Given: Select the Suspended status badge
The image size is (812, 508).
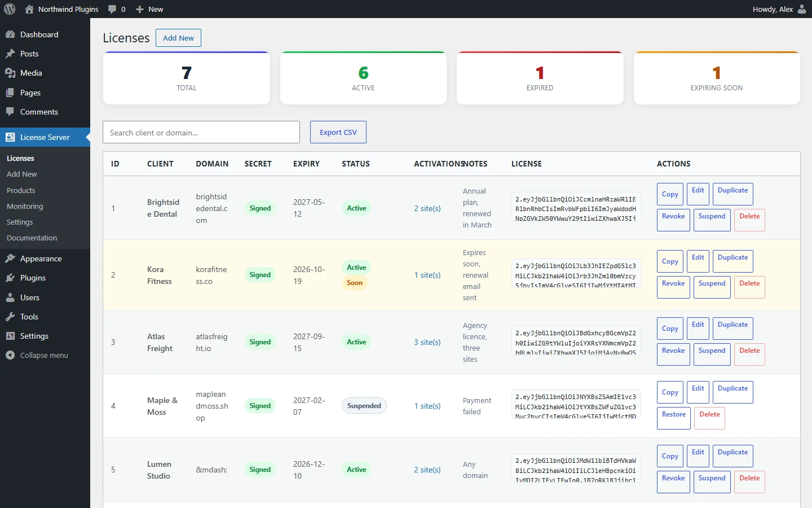Looking at the screenshot, I should pos(364,406).
